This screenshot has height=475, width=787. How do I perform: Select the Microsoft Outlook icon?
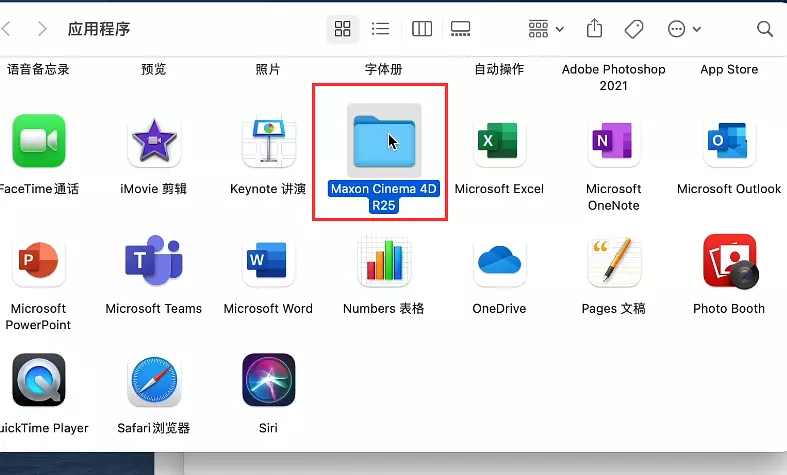[x=729, y=141]
